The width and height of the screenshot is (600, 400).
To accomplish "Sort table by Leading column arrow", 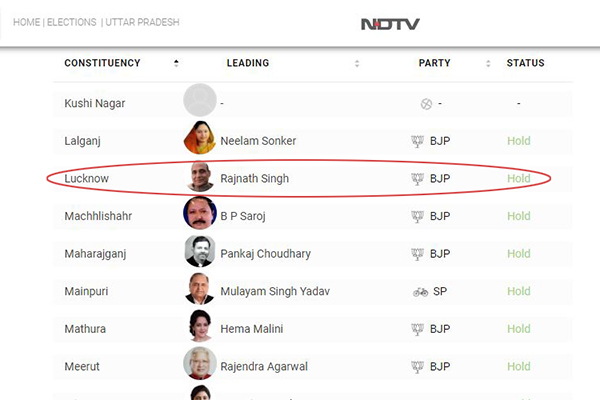I will (357, 63).
